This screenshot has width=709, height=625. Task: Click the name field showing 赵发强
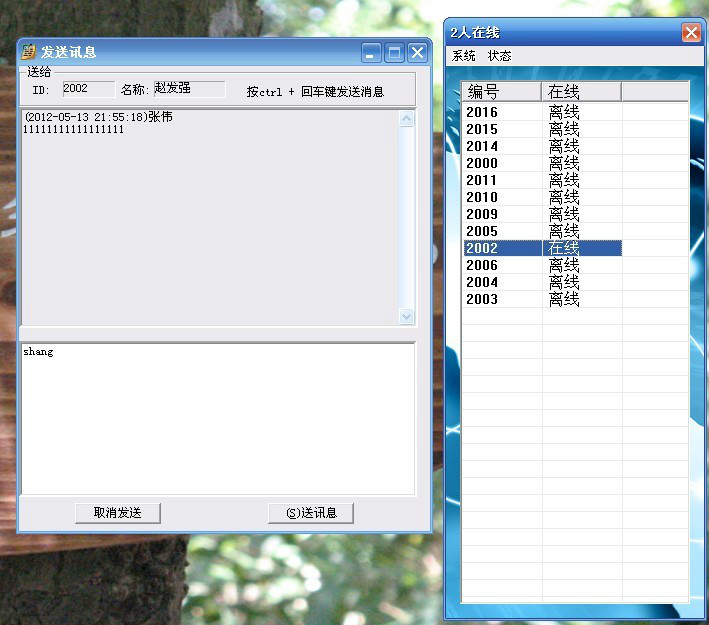[x=188, y=89]
